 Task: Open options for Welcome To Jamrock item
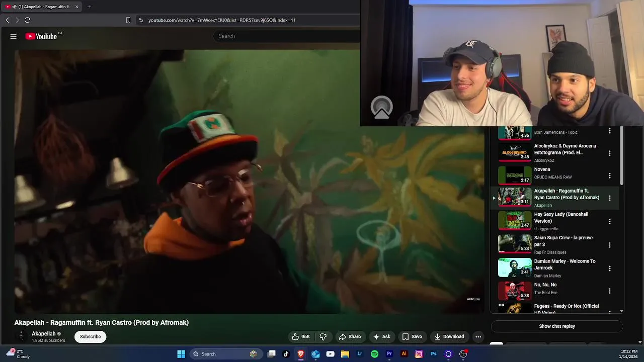(x=610, y=268)
